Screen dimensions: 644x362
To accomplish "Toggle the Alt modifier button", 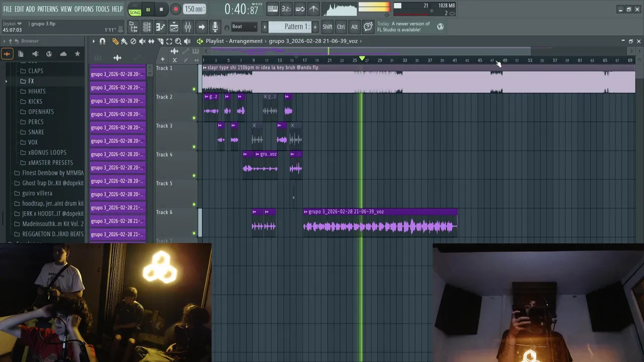I will coord(354,27).
